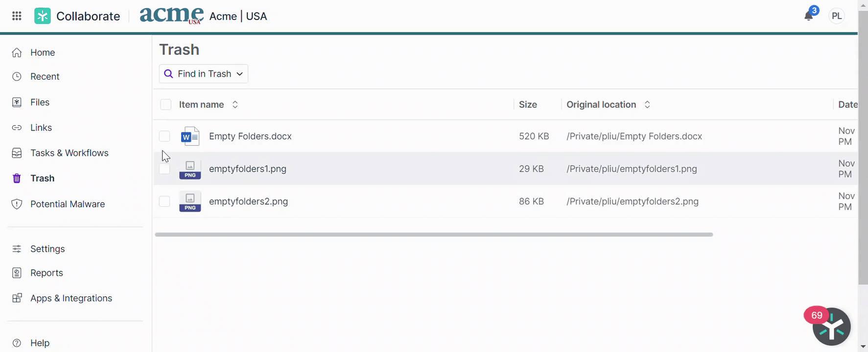Open Tasks & Workflows section

pyautogui.click(x=69, y=153)
